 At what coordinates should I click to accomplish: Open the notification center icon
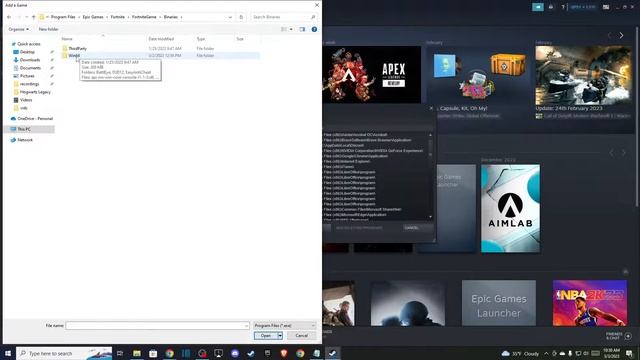pyautogui.click(x=630, y=353)
